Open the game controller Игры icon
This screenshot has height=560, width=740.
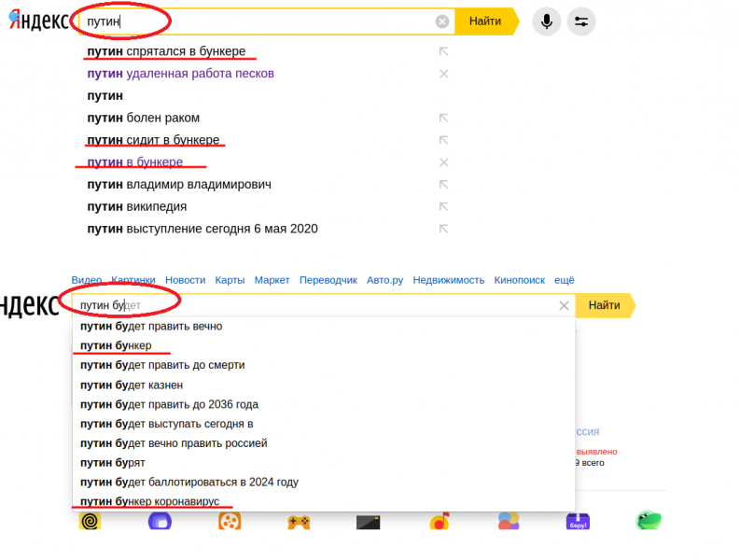click(x=299, y=523)
